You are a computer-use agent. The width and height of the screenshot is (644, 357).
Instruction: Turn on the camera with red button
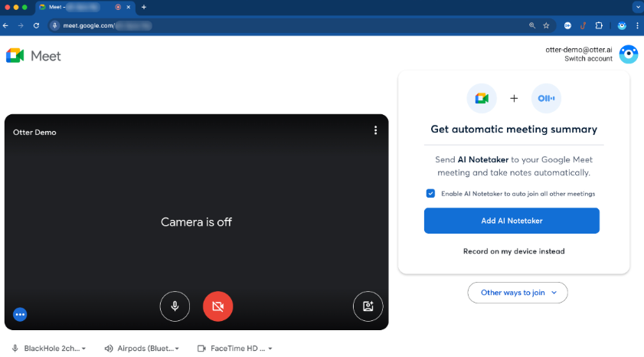pos(217,306)
